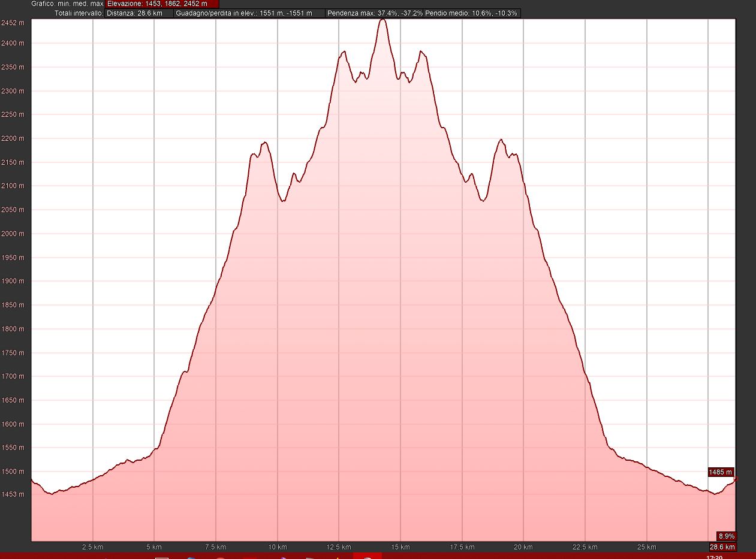
Task: Click the 1453 minimum elevation axis label
Action: 14,494
